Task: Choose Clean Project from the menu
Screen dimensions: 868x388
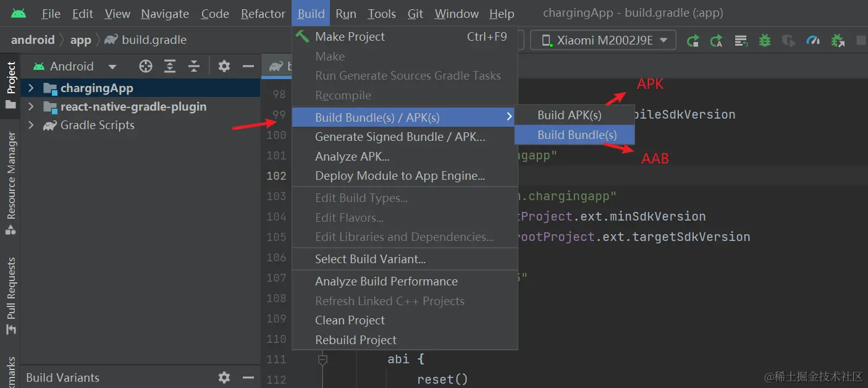Action: coord(405,320)
